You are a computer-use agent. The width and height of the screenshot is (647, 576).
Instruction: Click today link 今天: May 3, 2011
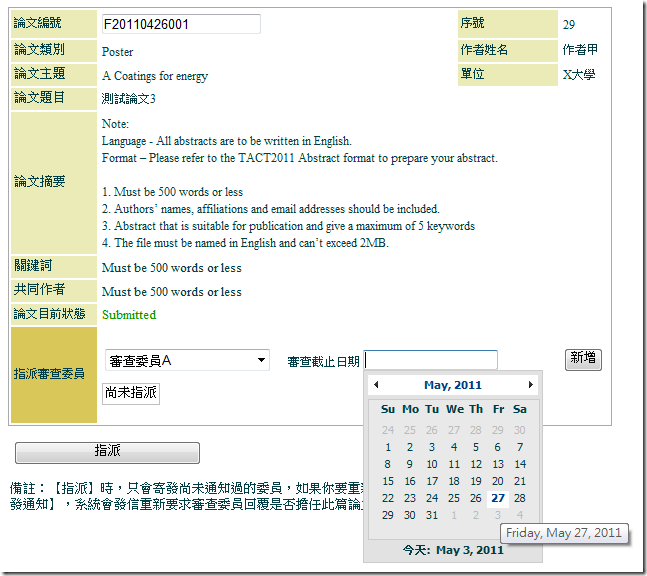[453, 550]
